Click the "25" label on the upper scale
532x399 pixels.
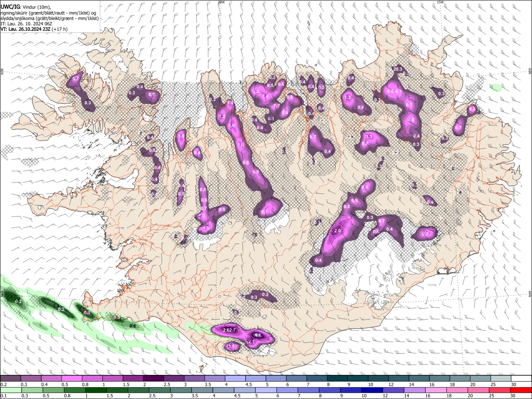pos(494,384)
